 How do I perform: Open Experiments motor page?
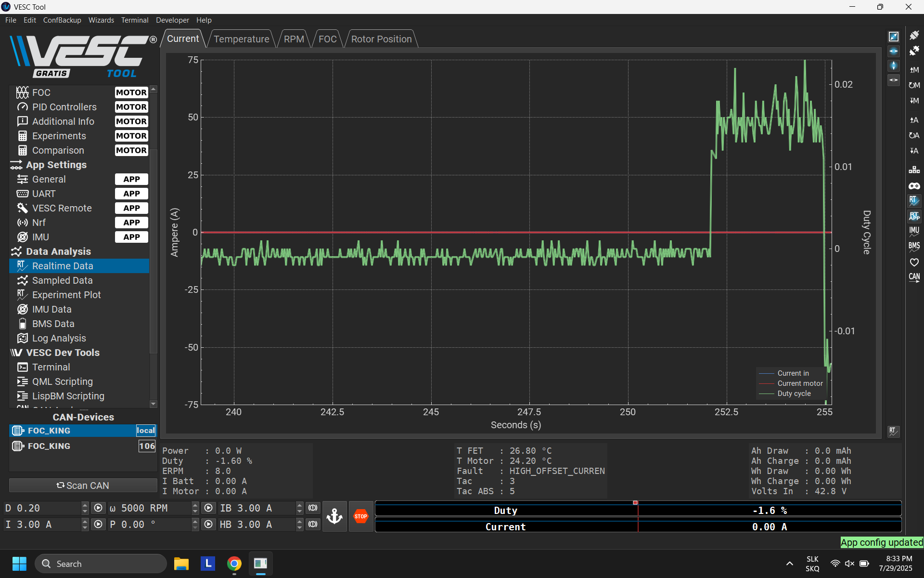point(79,136)
